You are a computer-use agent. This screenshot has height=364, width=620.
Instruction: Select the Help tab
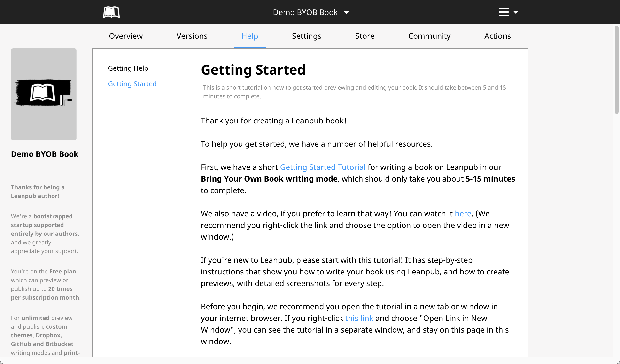249,36
